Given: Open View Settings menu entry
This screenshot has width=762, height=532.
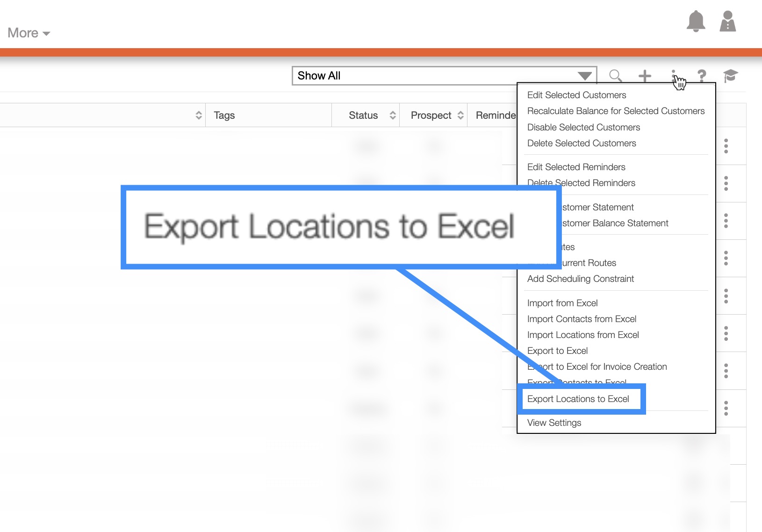Looking at the screenshot, I should pyautogui.click(x=554, y=423).
